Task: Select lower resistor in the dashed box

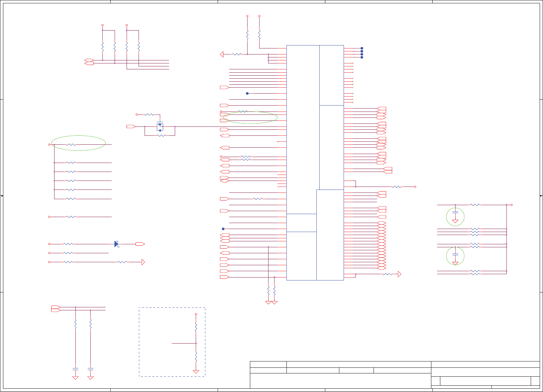Action: pyautogui.click(x=196, y=357)
